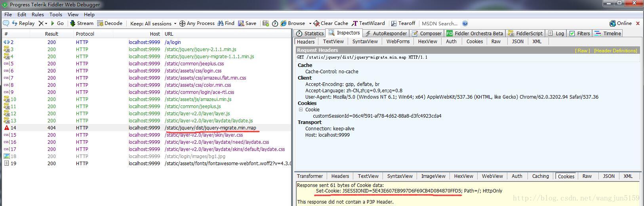Click the [Header Definitions] link
This screenshot has height=206, width=644.
(x=615, y=51)
